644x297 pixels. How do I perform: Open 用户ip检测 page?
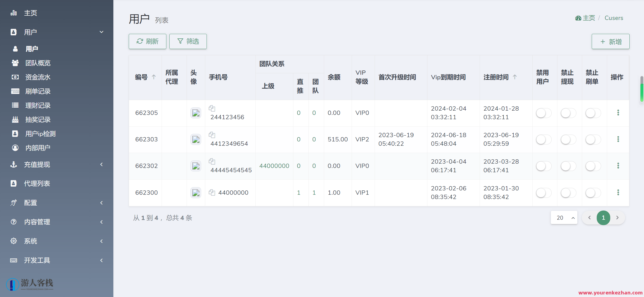40,134
